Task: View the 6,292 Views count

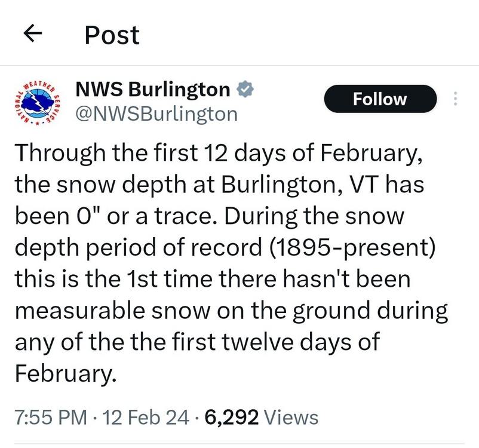Action: pos(262,417)
